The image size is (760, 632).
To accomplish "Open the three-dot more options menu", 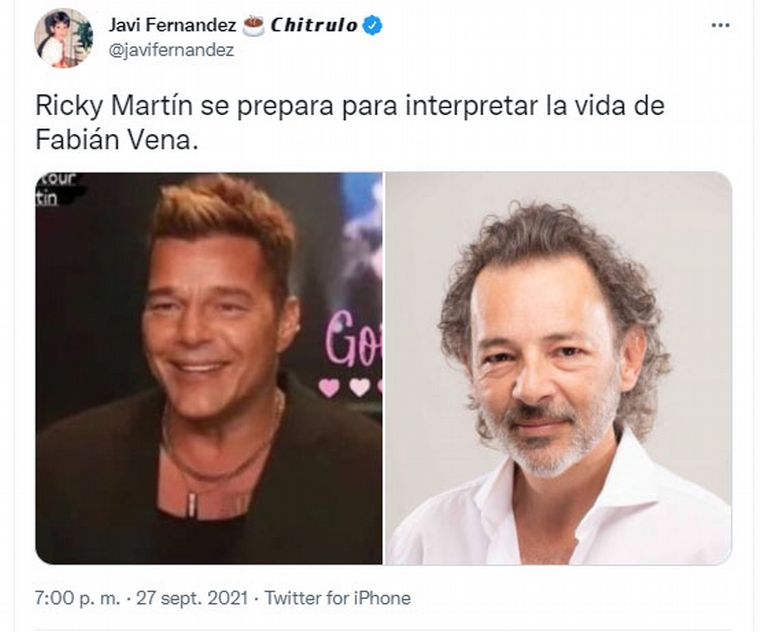I will (x=720, y=26).
